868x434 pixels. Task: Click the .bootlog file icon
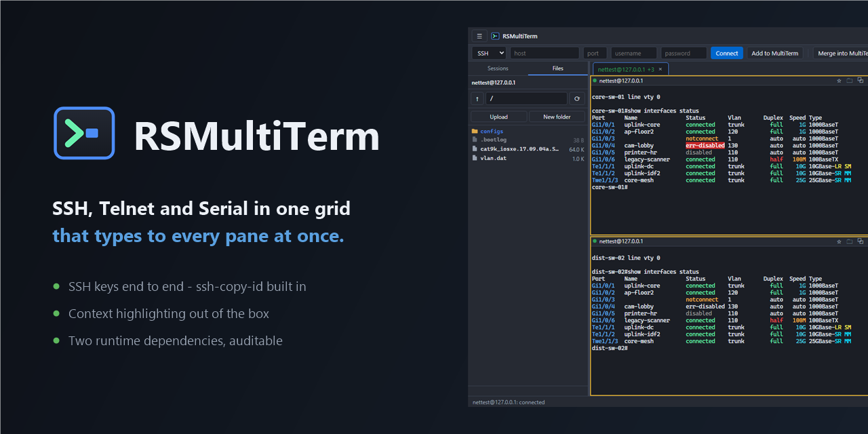(x=475, y=140)
